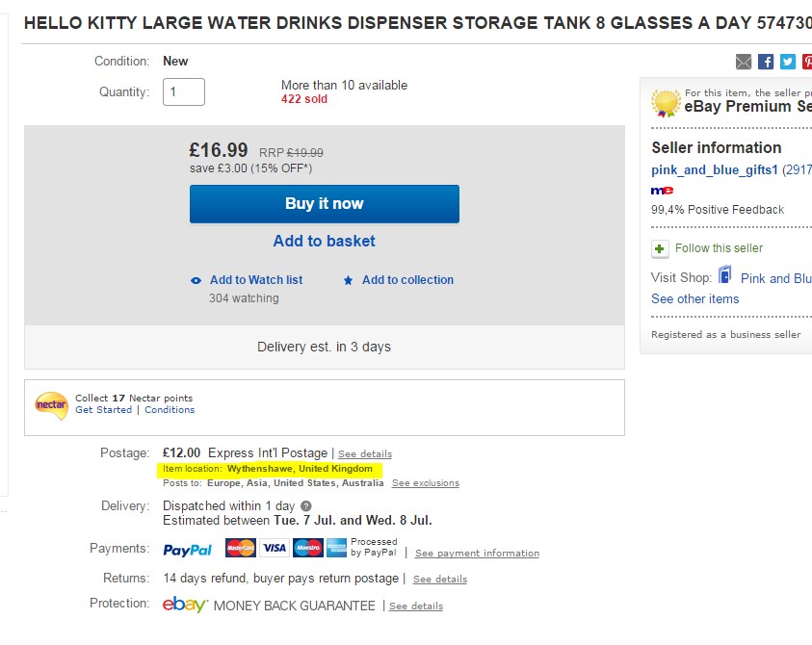Click the green Follow this seller plus icon
The height and width of the screenshot is (645, 812).
point(660,248)
